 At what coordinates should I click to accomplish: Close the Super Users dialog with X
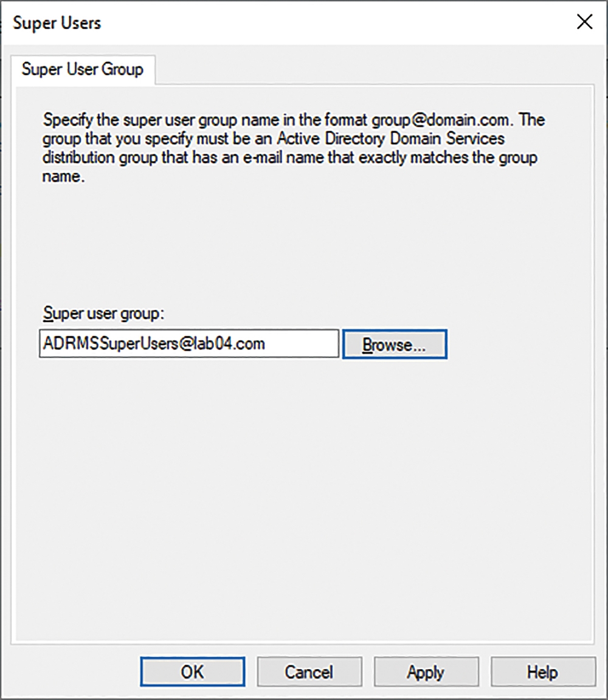584,22
